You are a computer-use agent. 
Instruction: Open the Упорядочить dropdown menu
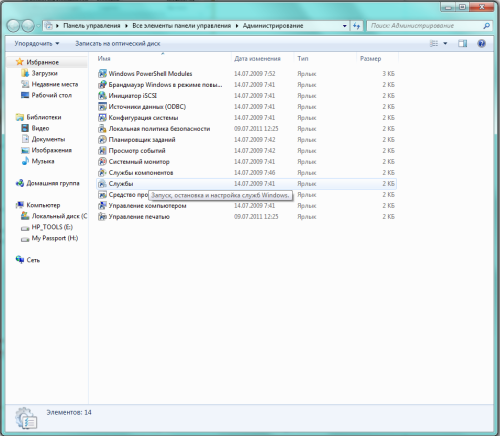click(37, 44)
